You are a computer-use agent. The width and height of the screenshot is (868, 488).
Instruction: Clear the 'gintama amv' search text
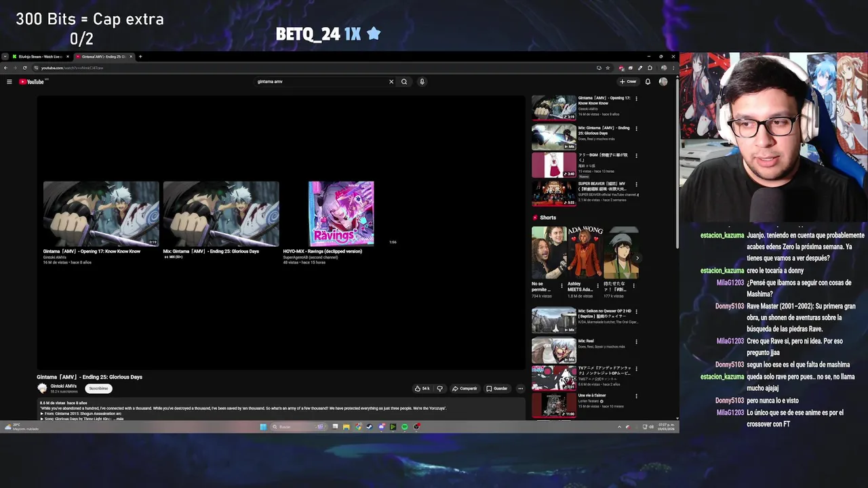point(391,81)
